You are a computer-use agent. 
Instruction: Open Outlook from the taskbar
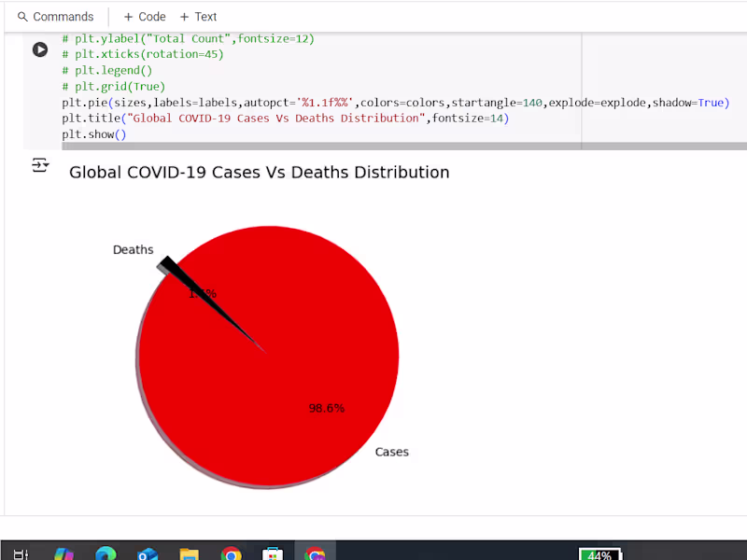[147, 553]
